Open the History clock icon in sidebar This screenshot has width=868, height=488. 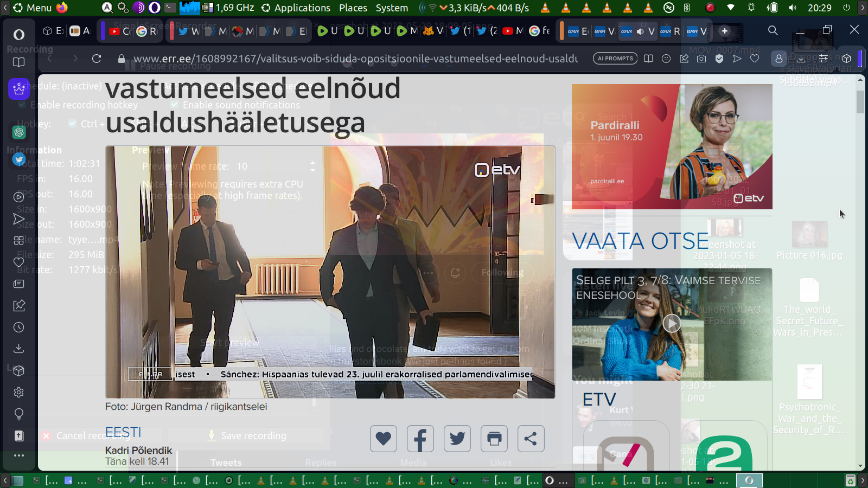[19, 328]
